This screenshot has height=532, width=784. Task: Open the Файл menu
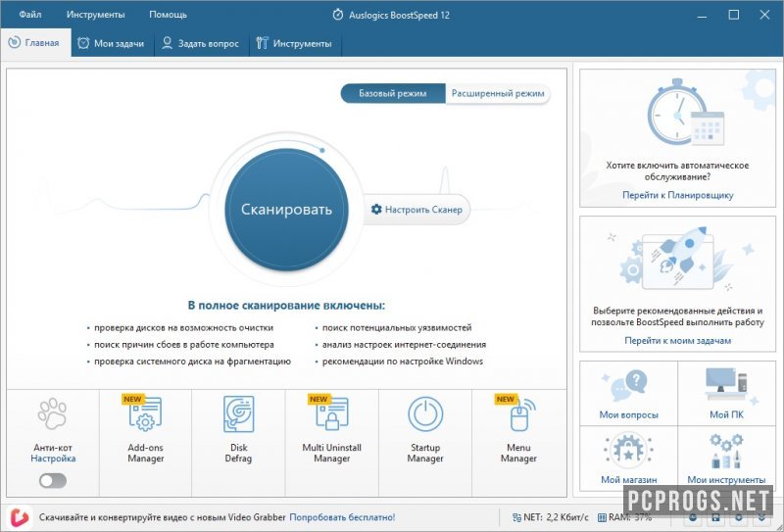pos(30,15)
